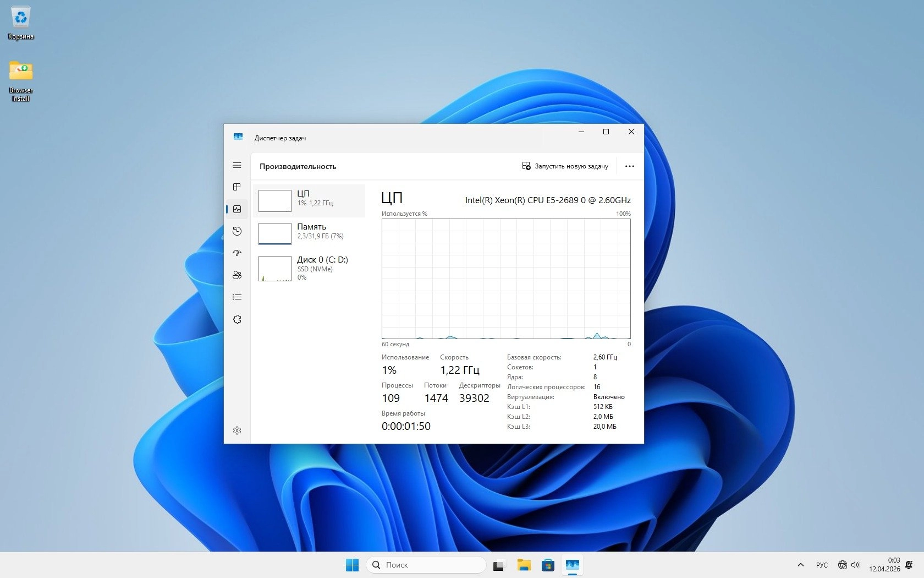Click the CPU usage graph
Image resolution: width=924 pixels, height=578 pixels.
click(506, 279)
